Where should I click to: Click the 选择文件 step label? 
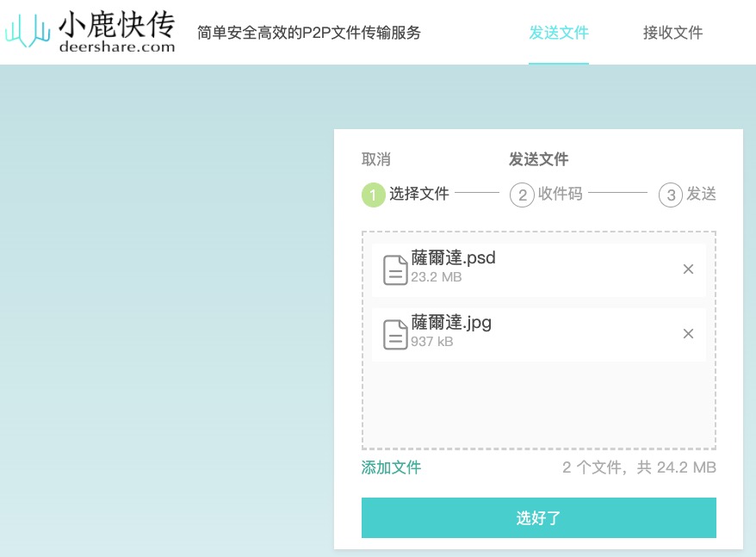[419, 195]
